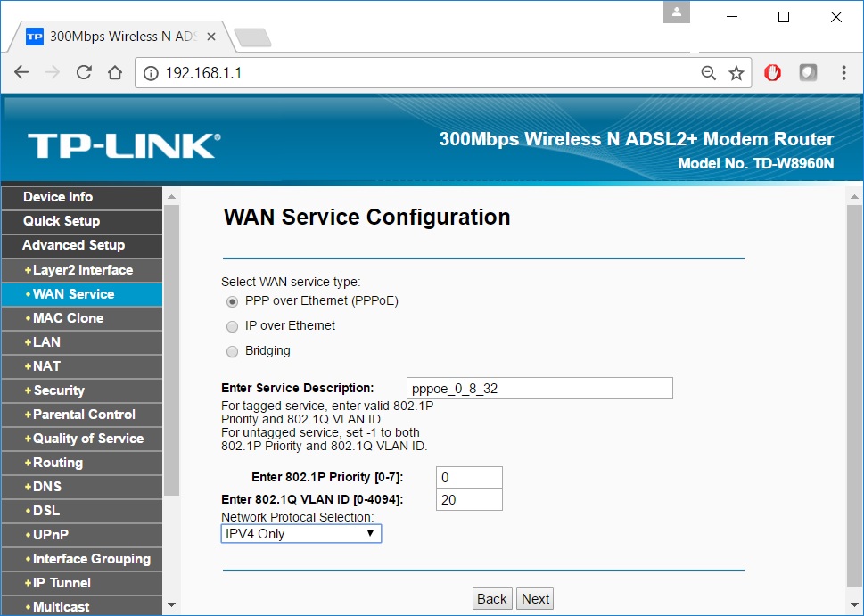Click the browser back arrow

tap(21, 72)
